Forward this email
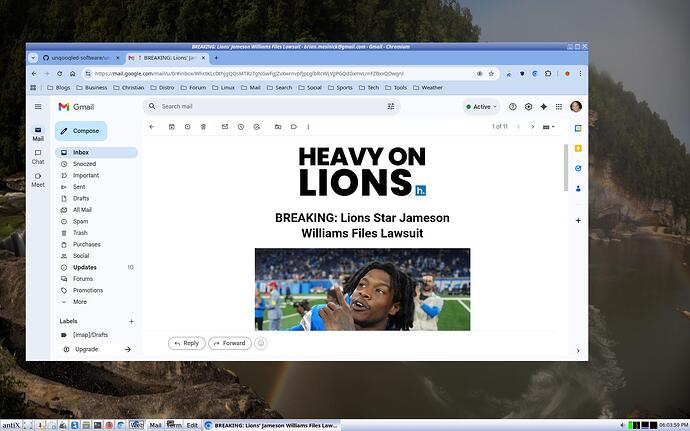Image resolution: width=690 pixels, height=431 pixels. [230, 343]
